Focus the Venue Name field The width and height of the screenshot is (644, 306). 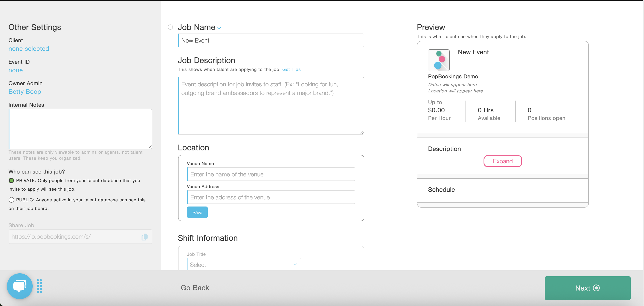coord(271,174)
